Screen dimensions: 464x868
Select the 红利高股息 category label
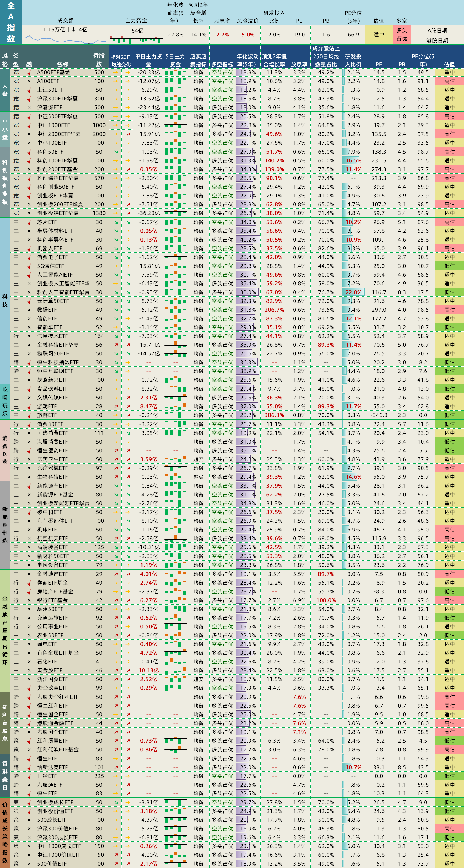coord(5,723)
